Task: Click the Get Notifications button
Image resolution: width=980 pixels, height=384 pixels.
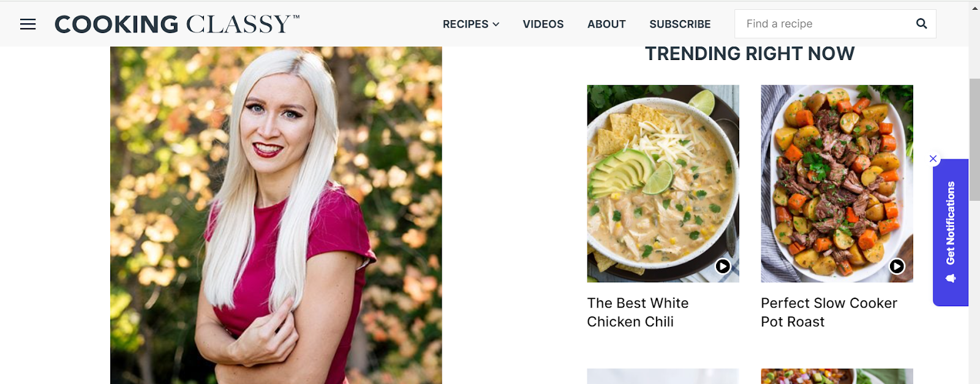Action: coord(951,232)
